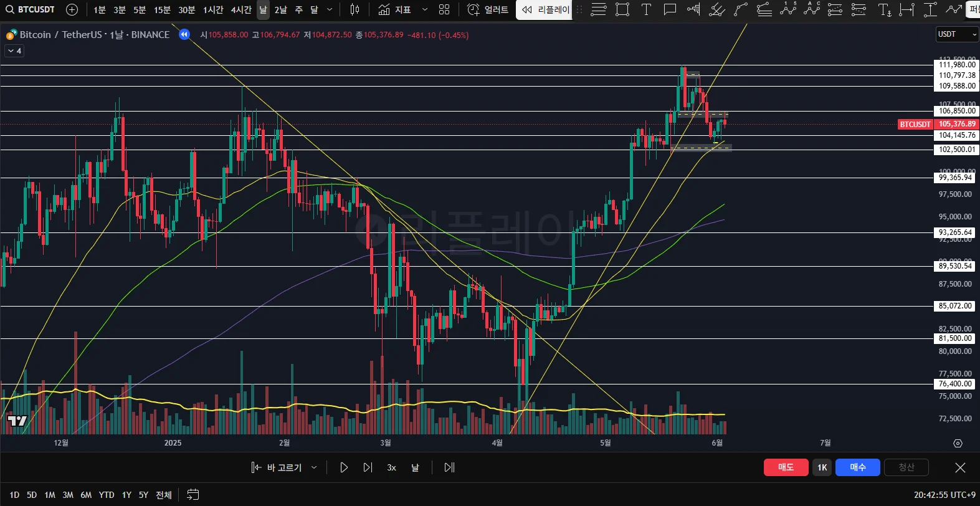Click the red 매도 sell button
The width and height of the screenshot is (980, 506).
[786, 467]
